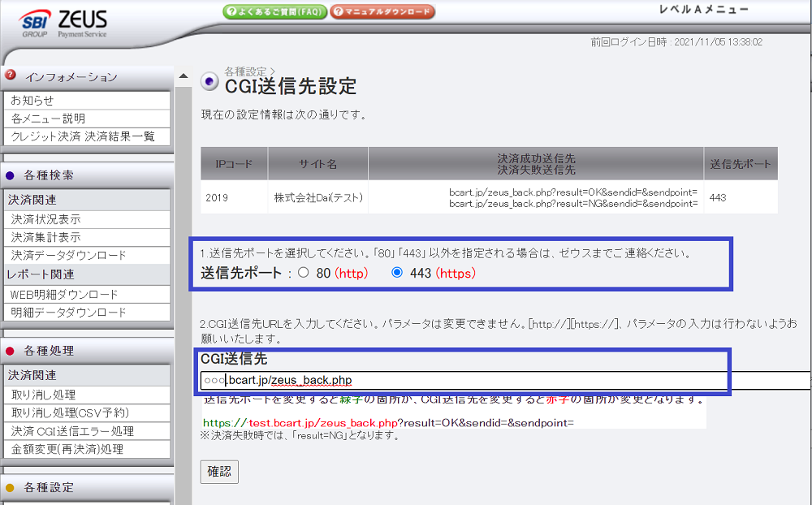Click the sidebar scrollbar up arrow
The image size is (812, 505).
coord(184,76)
